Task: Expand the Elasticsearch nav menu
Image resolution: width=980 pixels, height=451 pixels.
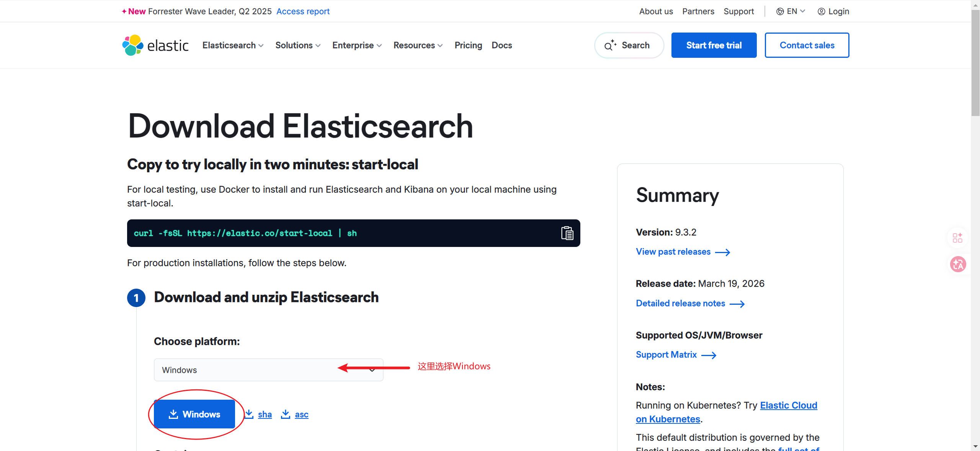Action: pos(233,45)
